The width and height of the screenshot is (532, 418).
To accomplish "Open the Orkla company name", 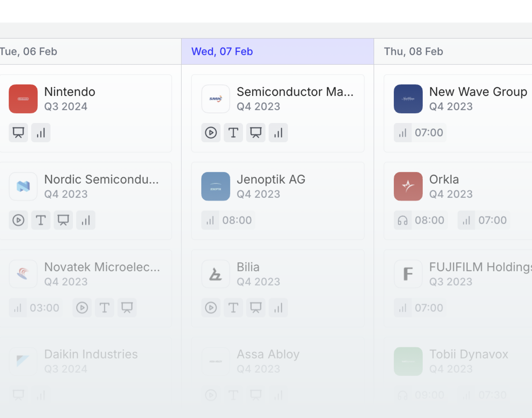I will [444, 180].
